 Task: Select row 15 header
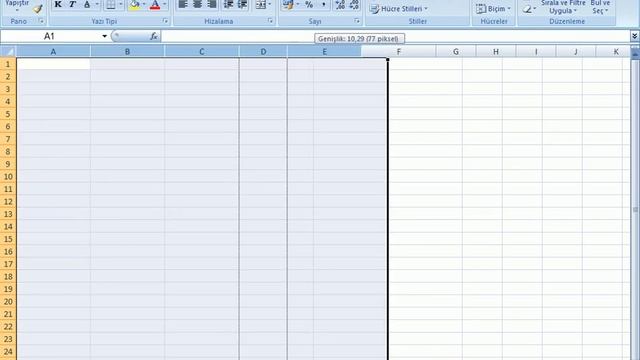pyautogui.click(x=8, y=239)
